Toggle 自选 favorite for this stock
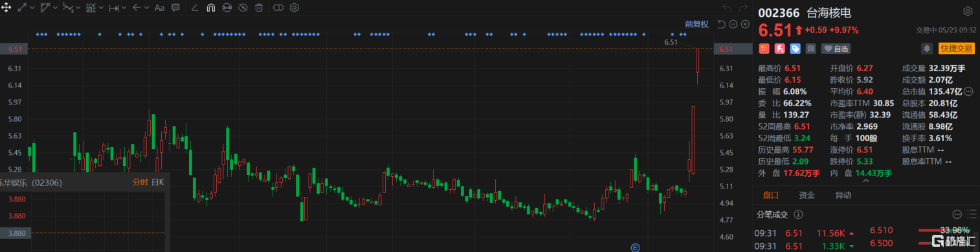 coord(835,49)
